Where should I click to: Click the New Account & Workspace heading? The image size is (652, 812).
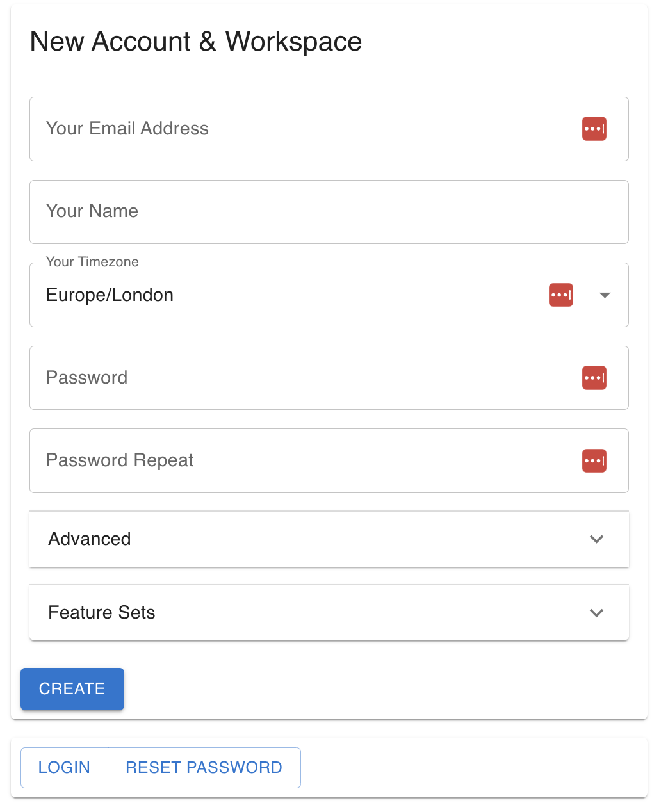[196, 42]
